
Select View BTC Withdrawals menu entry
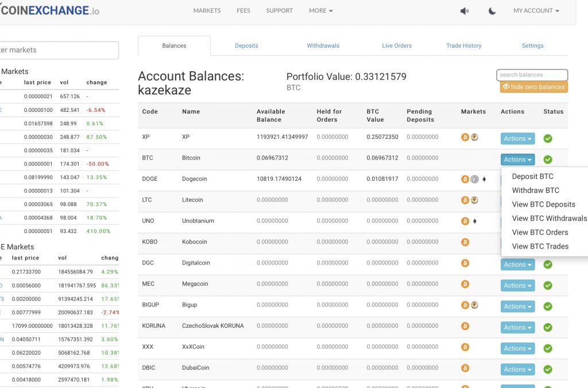[550, 219]
